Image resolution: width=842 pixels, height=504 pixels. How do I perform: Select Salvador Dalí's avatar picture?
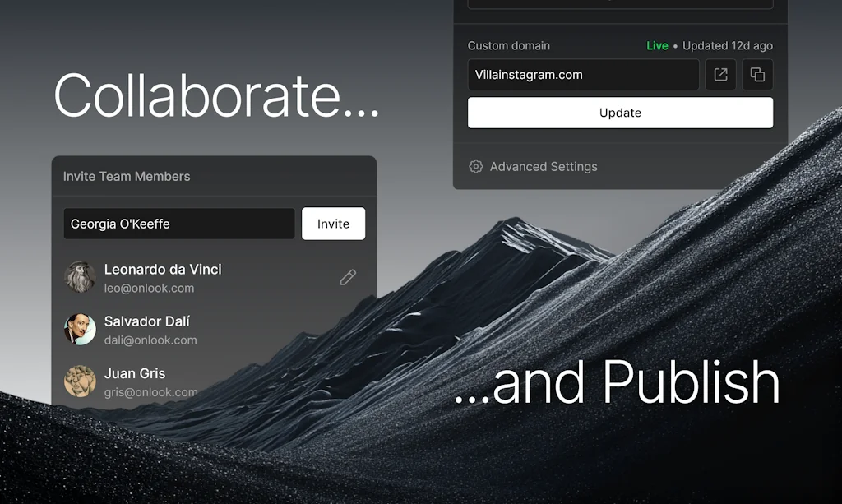tap(81, 330)
